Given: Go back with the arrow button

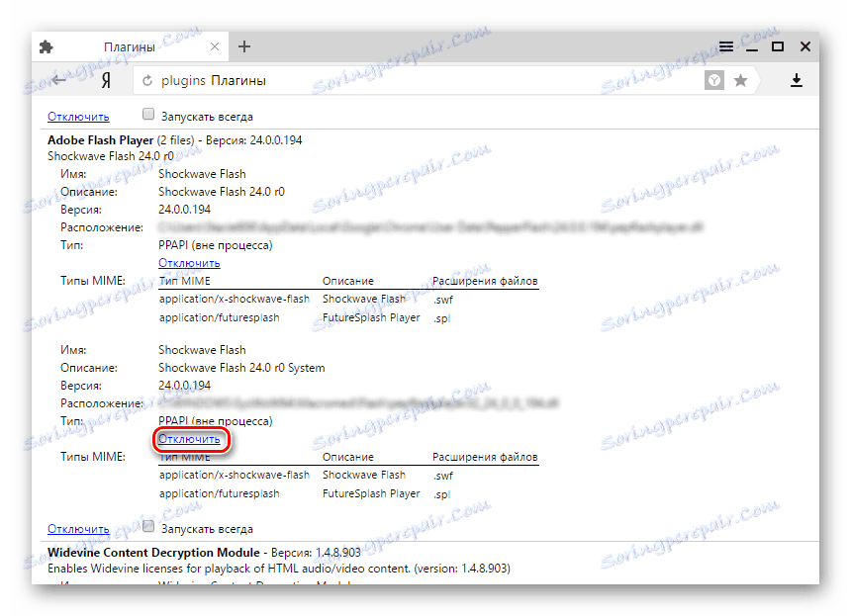Looking at the screenshot, I should tap(58, 80).
